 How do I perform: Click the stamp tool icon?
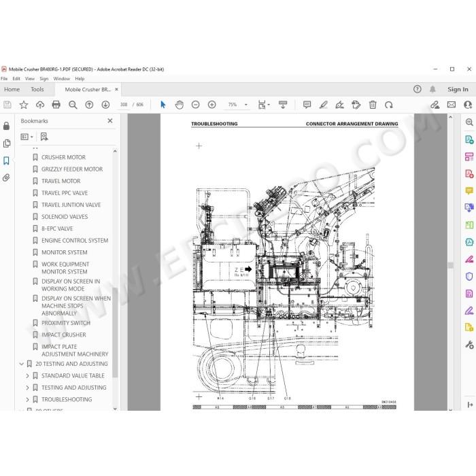coord(356,105)
